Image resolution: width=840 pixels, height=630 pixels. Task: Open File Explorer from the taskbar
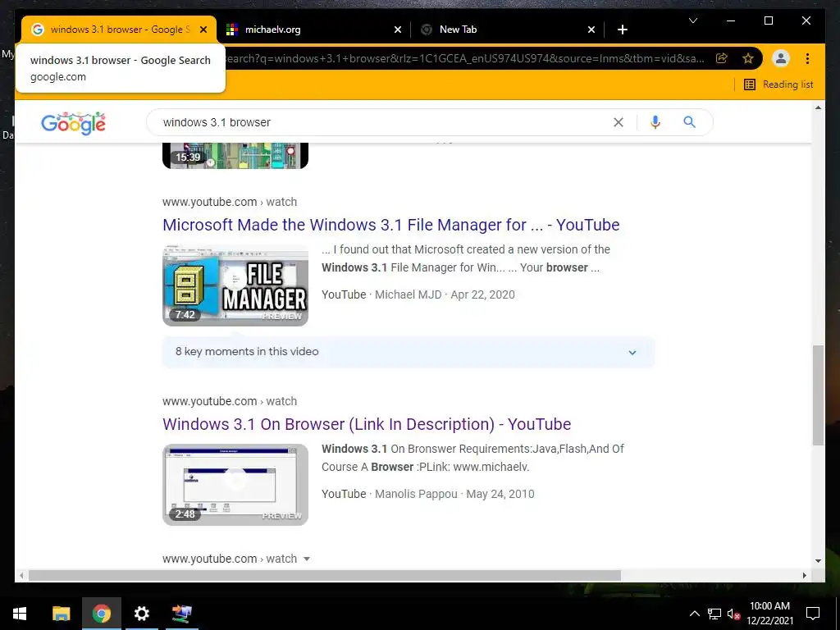point(61,614)
